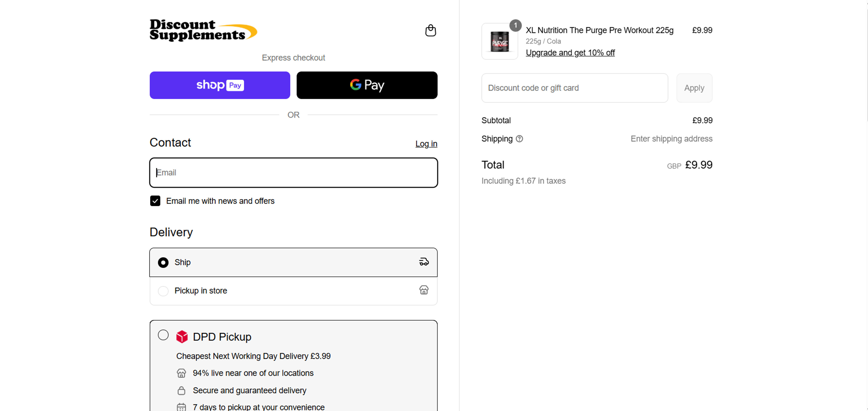Image resolution: width=868 pixels, height=411 pixels.
Task: Open the Log in link
Action: point(426,144)
